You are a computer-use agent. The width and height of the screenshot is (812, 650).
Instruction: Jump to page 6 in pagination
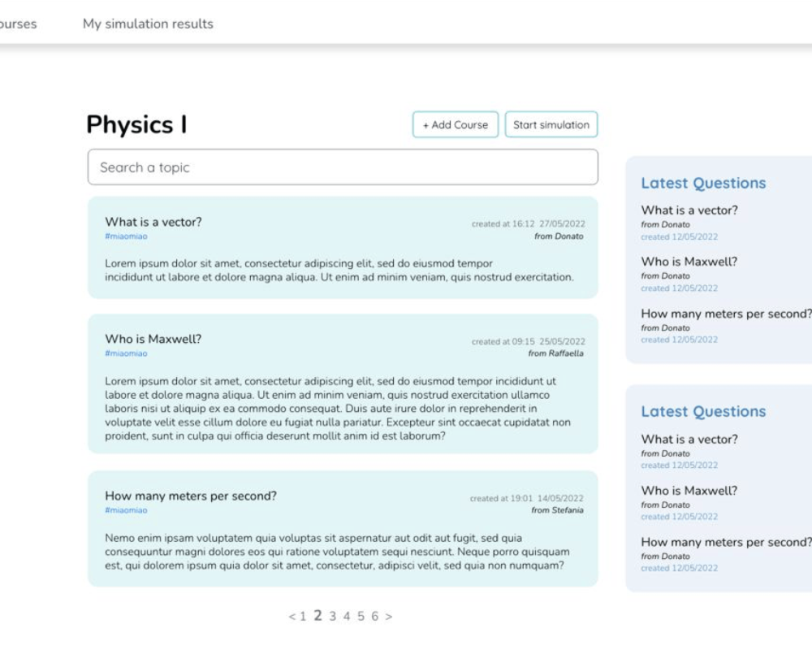click(374, 617)
